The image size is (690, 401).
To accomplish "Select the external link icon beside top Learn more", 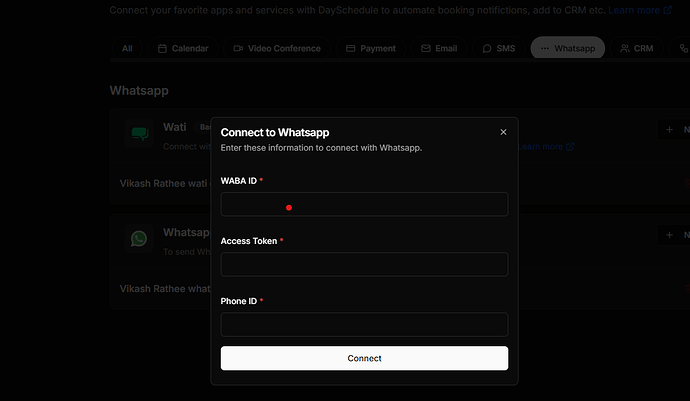I will (668, 10).
